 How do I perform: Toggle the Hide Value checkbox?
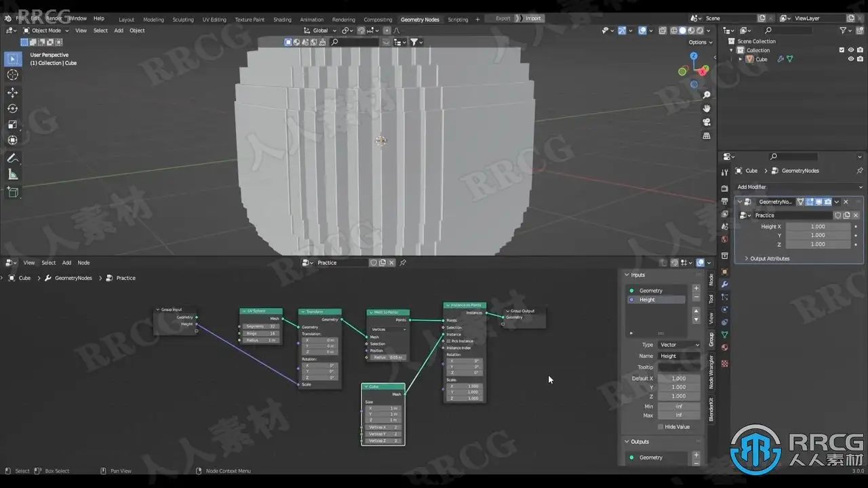[x=660, y=427]
